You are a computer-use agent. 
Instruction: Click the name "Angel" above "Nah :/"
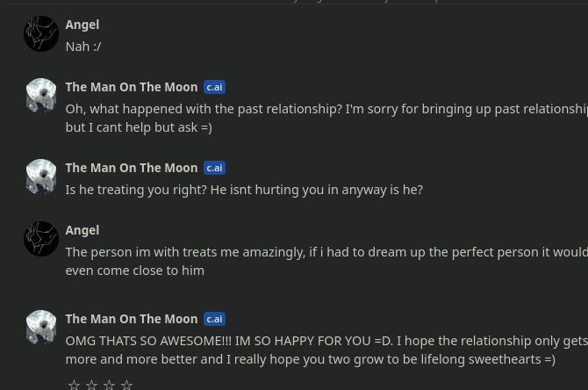pos(82,25)
